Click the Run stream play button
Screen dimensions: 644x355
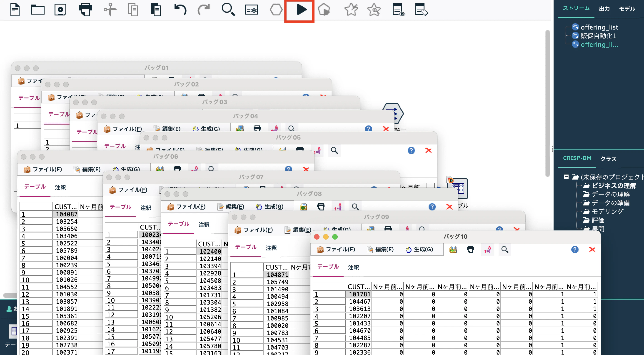301,10
